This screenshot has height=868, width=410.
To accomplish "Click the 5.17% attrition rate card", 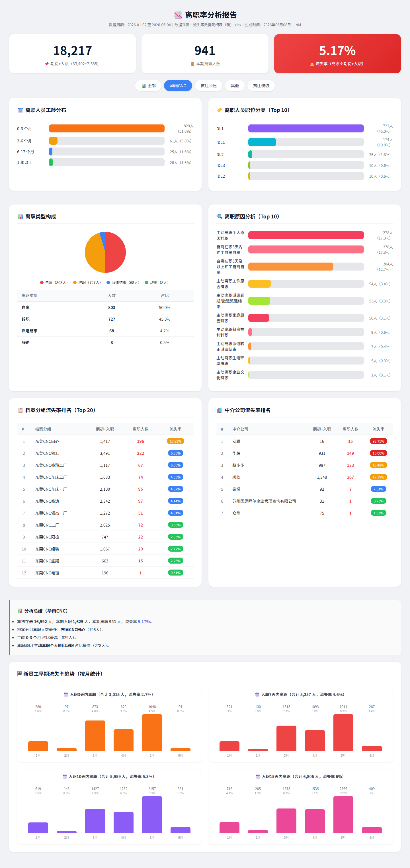I will coord(337,54).
